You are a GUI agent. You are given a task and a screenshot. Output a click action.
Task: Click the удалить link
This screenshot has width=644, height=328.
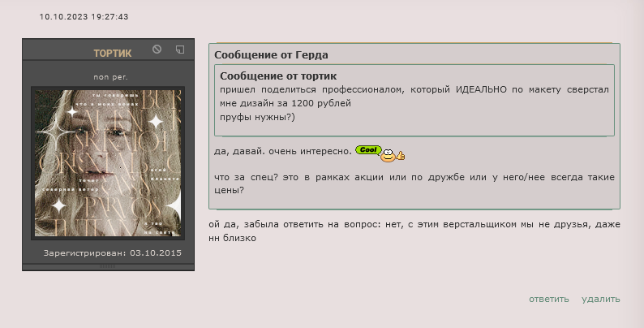[600, 299]
